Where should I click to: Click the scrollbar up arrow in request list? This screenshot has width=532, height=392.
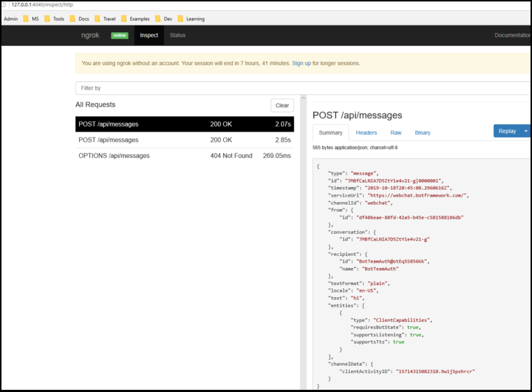point(304,98)
